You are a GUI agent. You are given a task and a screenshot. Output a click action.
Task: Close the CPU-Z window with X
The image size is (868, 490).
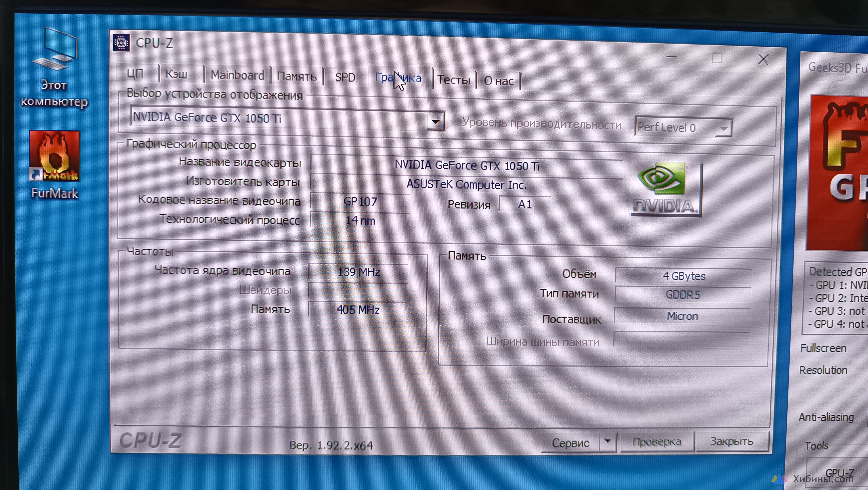coord(763,59)
